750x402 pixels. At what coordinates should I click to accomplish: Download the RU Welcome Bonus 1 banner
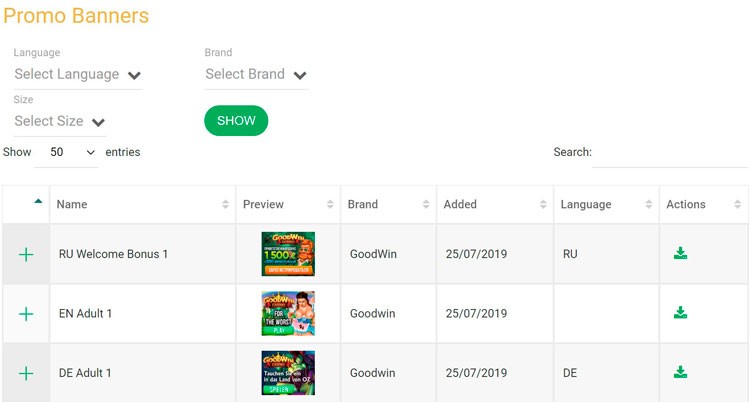(680, 253)
